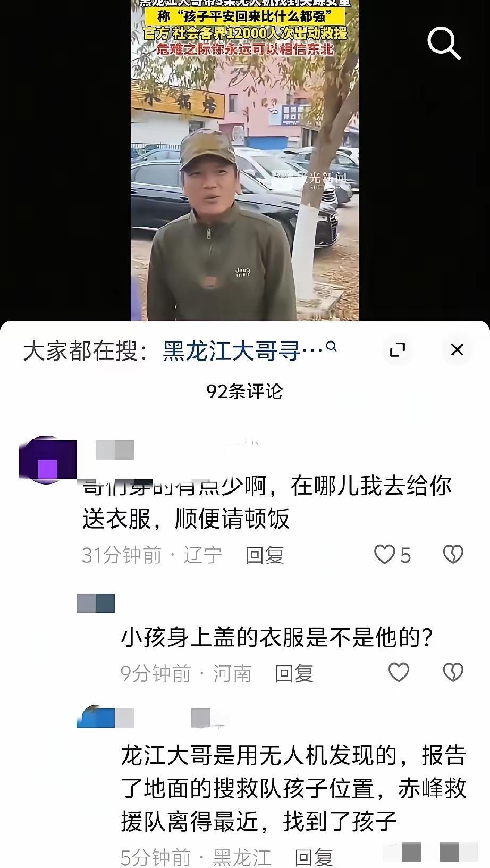Viewport: 490px width, 868px height.
Task: Open purple avatar of first commenter
Action: point(47,460)
